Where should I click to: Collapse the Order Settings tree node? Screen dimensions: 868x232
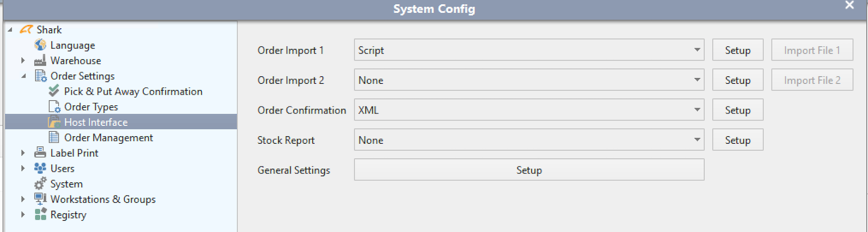pyautogui.click(x=23, y=76)
